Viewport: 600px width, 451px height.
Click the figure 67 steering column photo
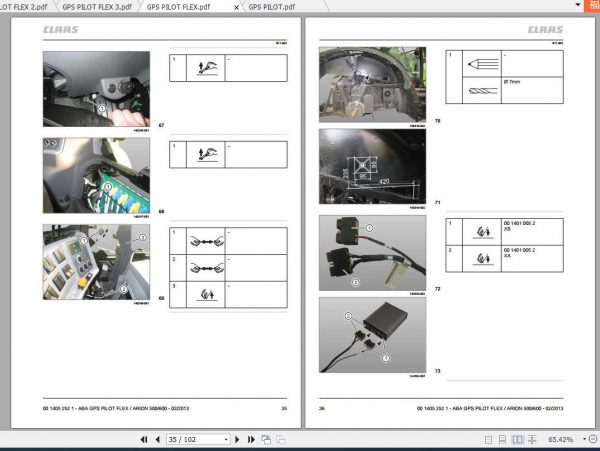point(96,89)
